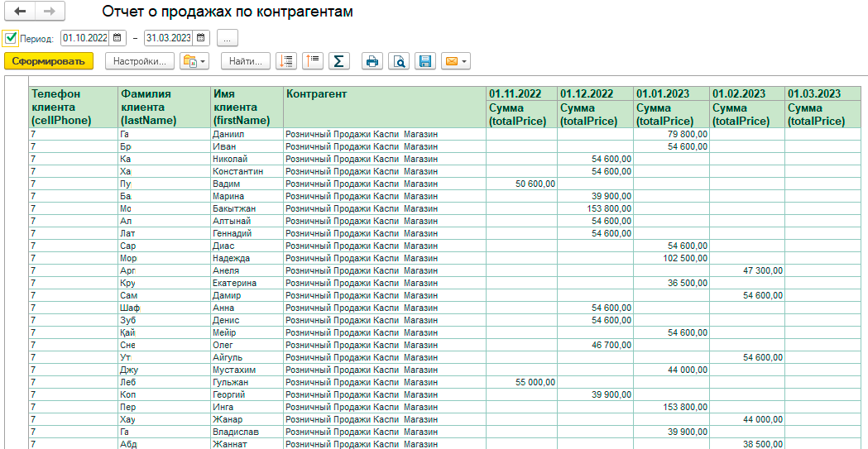
Task: Open calendar for end date 31.03.2023
Action: click(202, 38)
